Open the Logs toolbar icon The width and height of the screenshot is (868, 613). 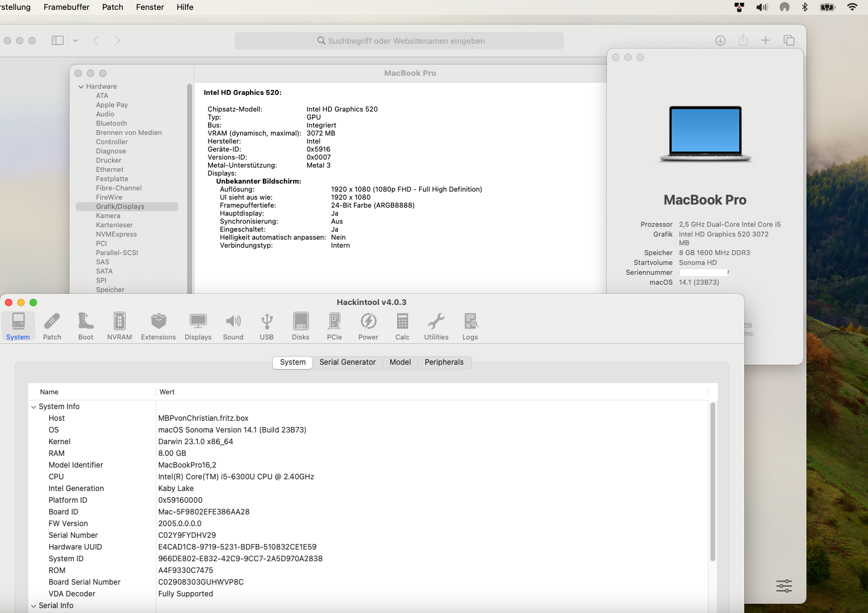[470, 326]
